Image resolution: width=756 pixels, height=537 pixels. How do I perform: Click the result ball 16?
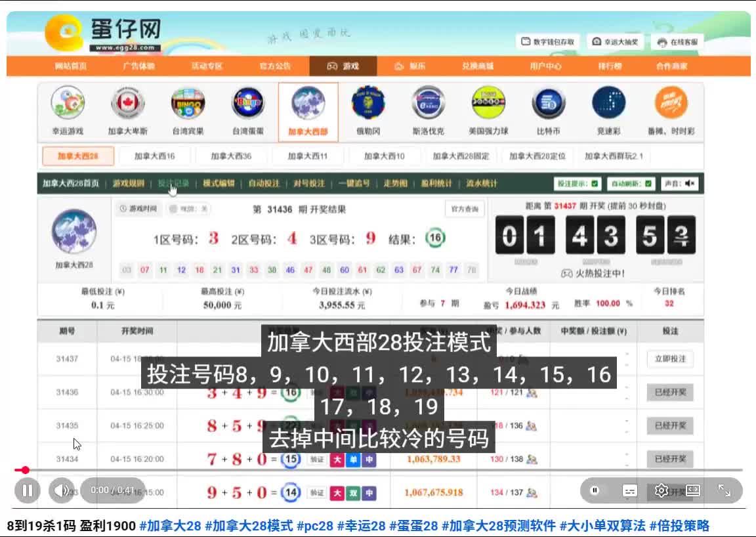pos(435,238)
